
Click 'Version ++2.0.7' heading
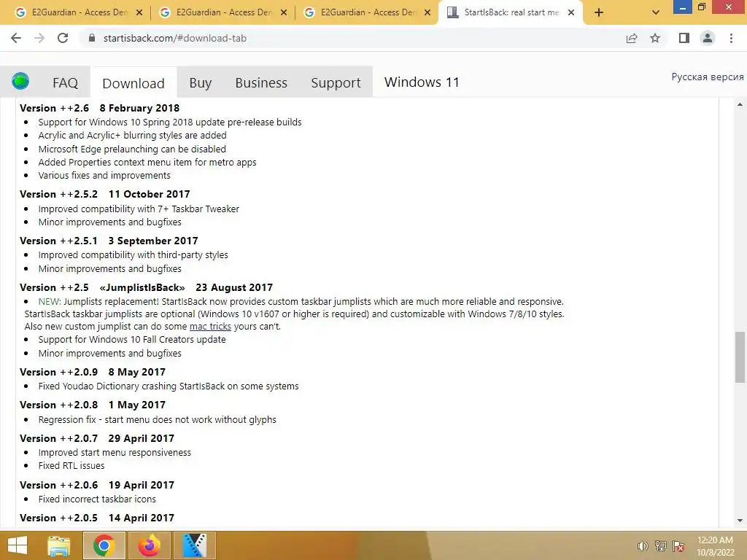pos(58,438)
